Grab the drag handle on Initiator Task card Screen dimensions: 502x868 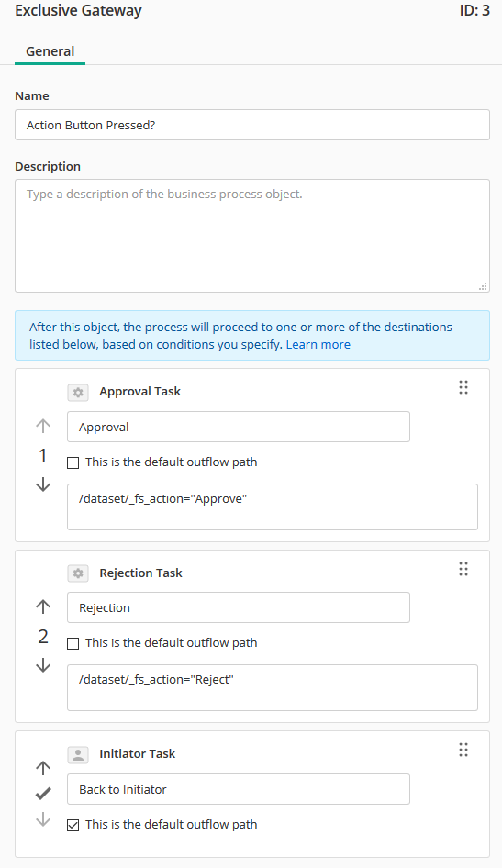(x=463, y=750)
